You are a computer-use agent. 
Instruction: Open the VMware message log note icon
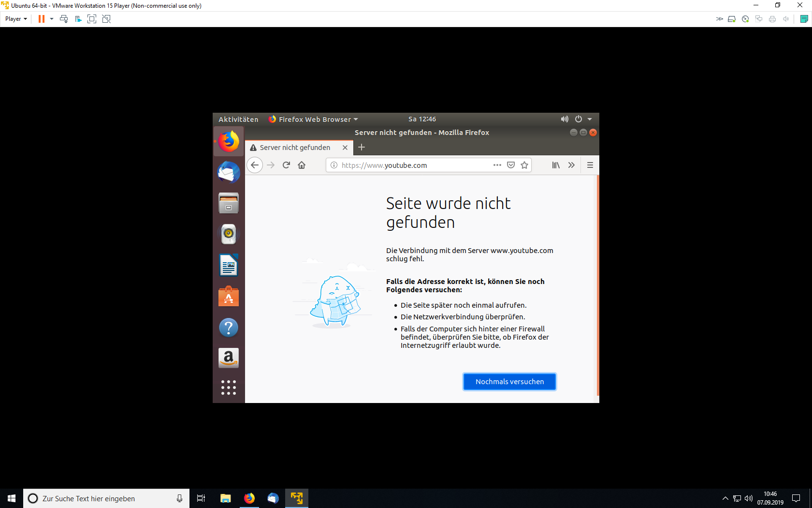(x=804, y=19)
